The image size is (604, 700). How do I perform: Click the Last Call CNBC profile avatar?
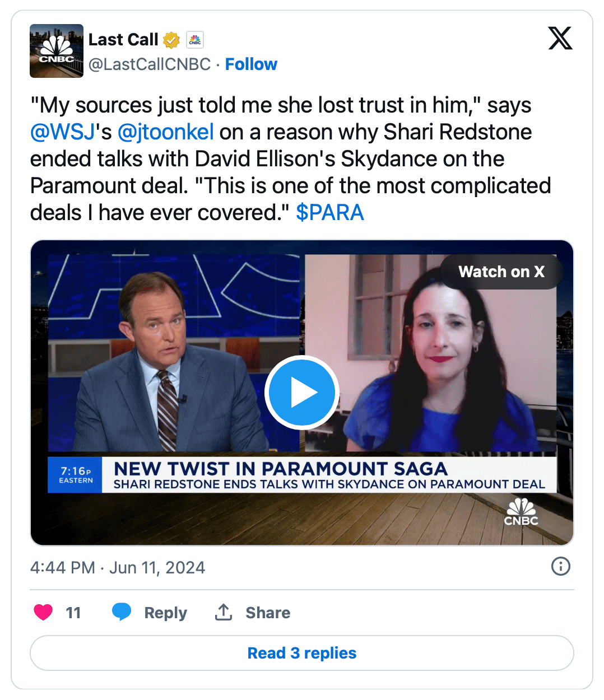click(x=57, y=51)
